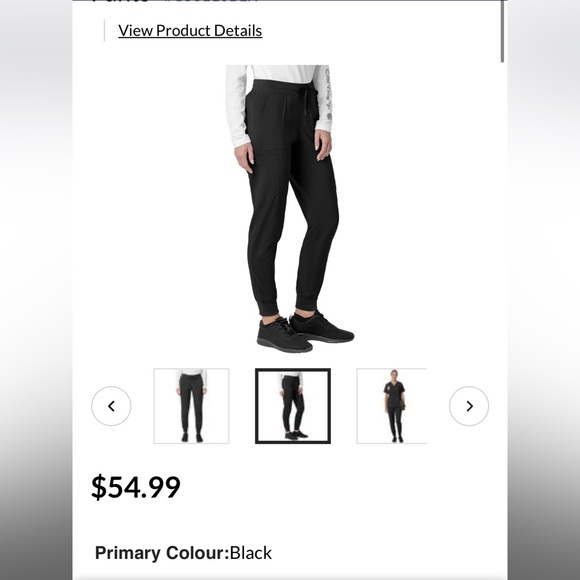
Task: Click the Primary Colour label
Action: pyautogui.click(x=162, y=553)
